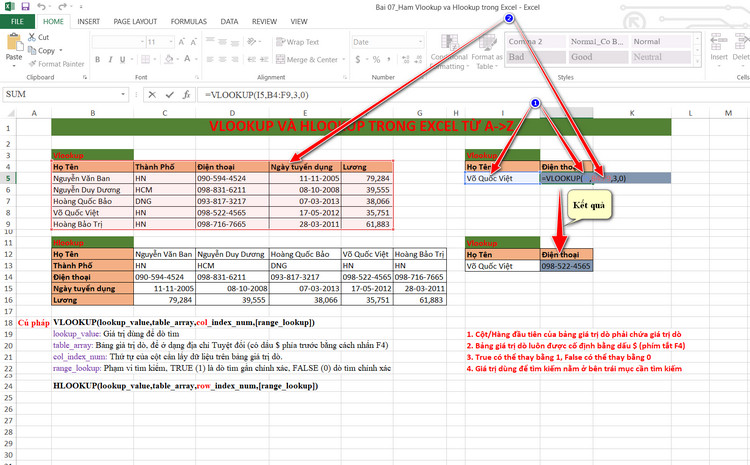Click the Fill Color paint bucket
This screenshot has width=750, height=465.
[168, 59]
